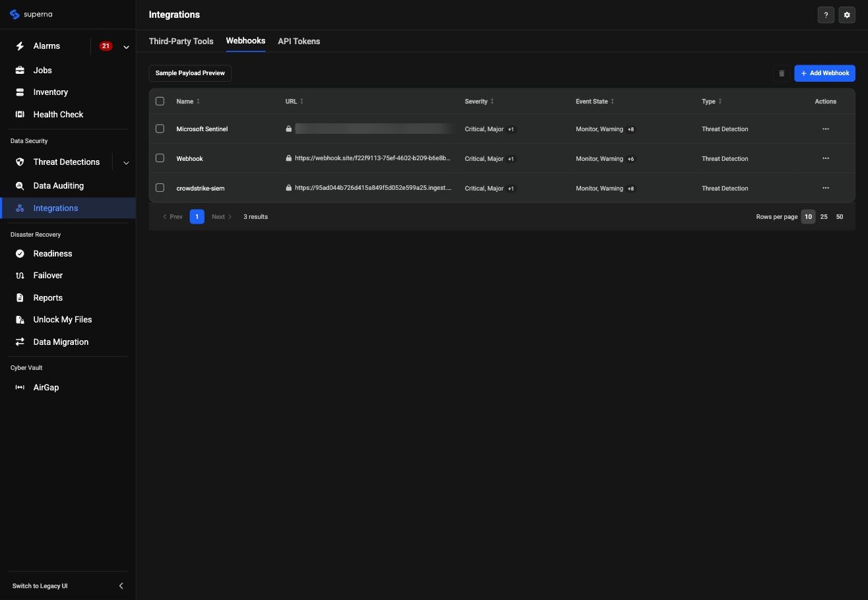Click the Reports document icon
Viewport: 868px width, 600px height.
tap(20, 298)
